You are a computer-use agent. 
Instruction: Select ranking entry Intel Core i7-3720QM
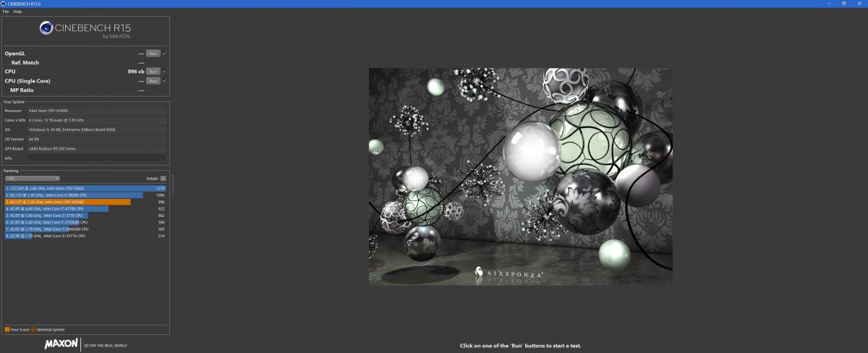(x=85, y=222)
